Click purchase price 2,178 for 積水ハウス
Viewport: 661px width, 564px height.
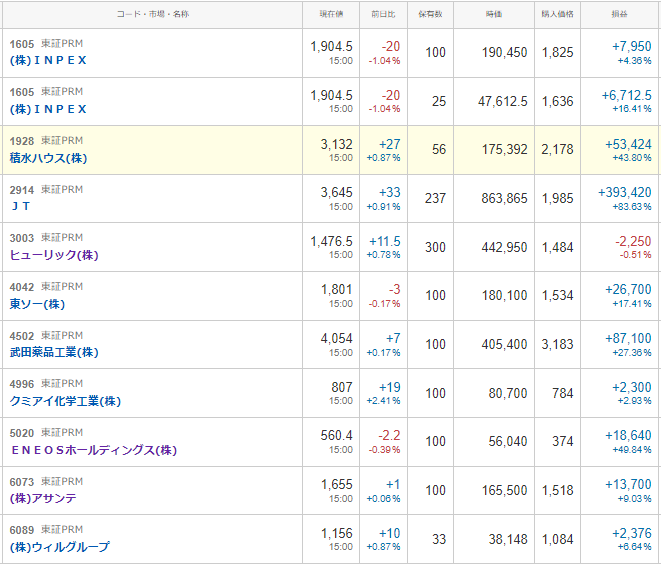557,150
